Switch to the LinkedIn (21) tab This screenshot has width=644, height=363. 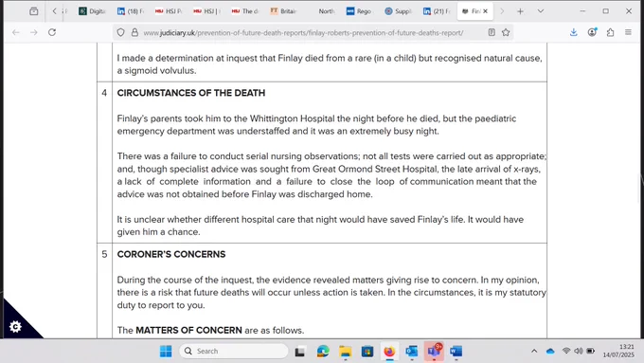click(x=437, y=11)
